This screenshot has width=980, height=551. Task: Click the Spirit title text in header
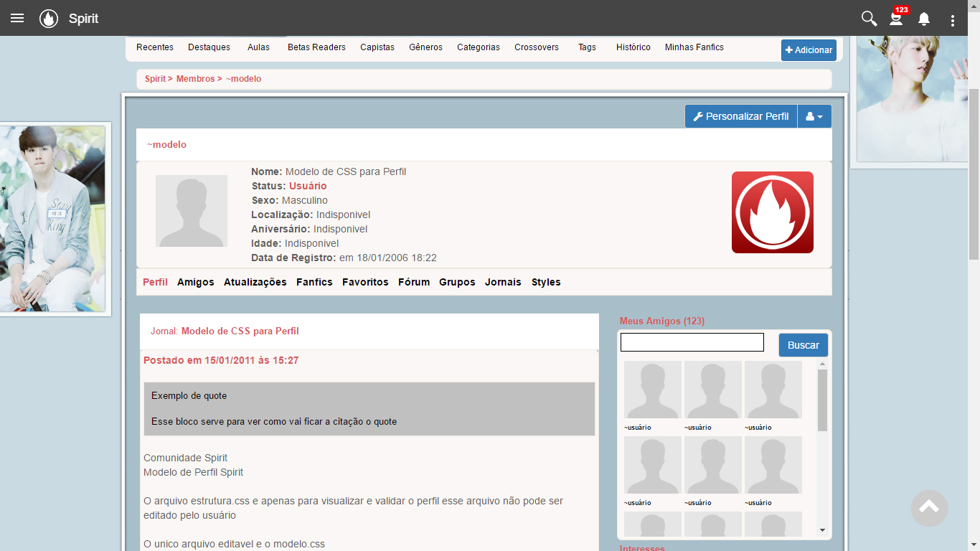(x=83, y=19)
